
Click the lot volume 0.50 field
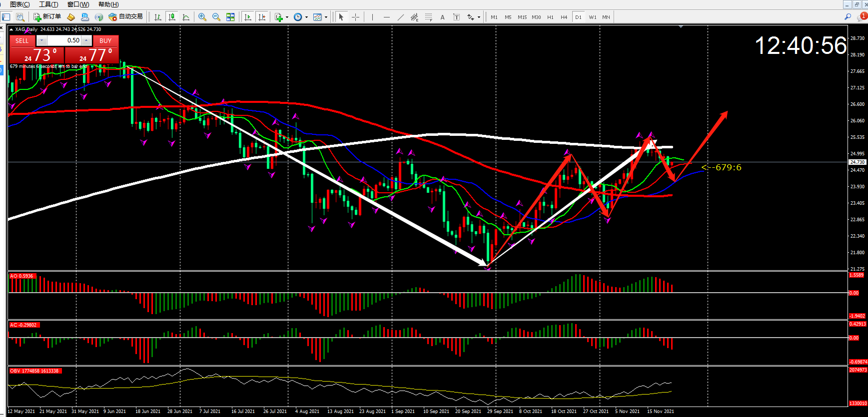pyautogui.click(x=64, y=40)
